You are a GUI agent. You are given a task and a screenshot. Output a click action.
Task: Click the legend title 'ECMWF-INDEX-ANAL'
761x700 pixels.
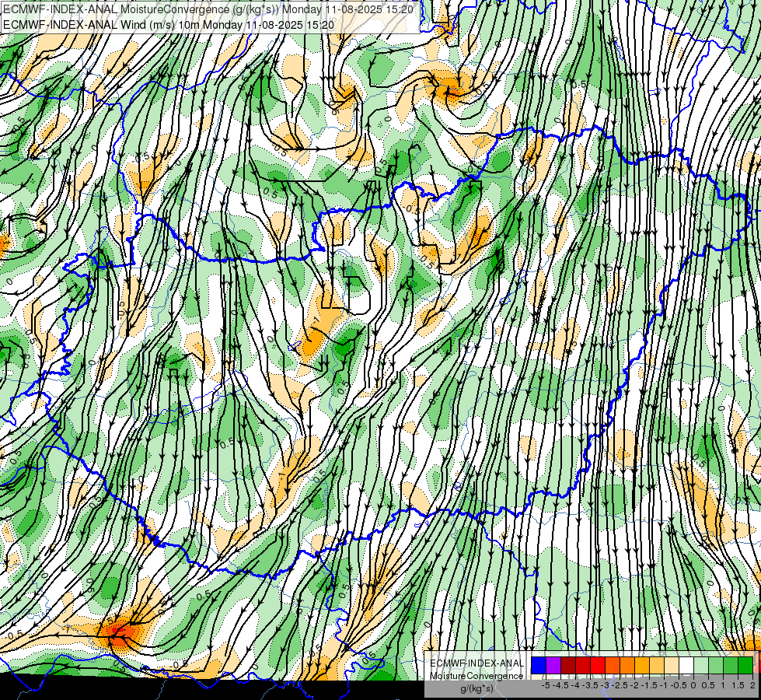[x=476, y=663]
